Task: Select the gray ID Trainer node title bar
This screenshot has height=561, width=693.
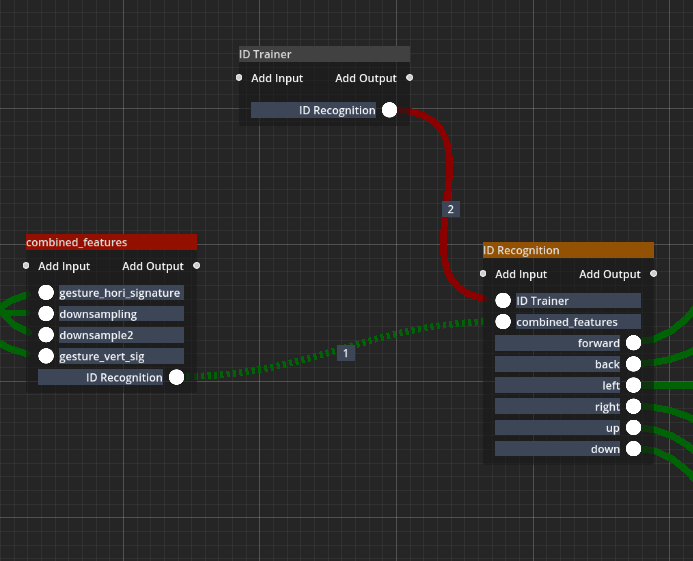Action: (x=324, y=54)
